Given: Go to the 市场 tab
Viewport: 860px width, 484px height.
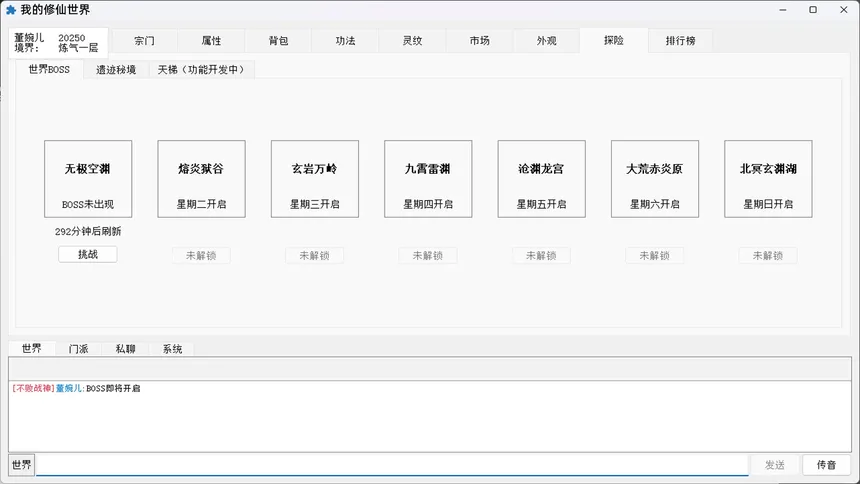Looking at the screenshot, I should tap(479, 41).
